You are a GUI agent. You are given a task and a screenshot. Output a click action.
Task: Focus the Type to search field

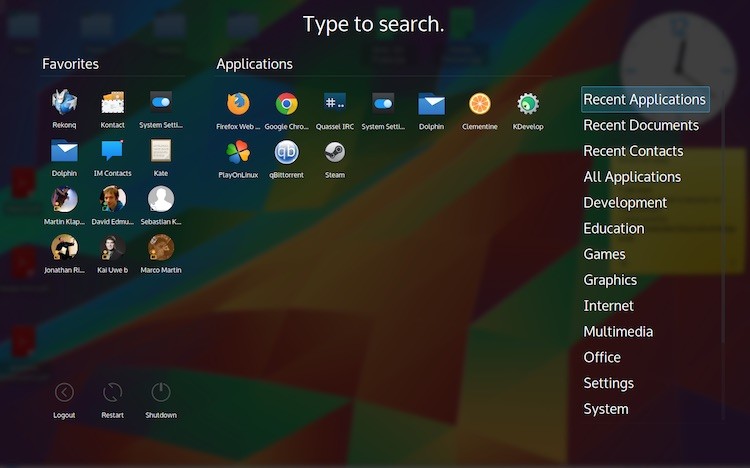pos(374,24)
